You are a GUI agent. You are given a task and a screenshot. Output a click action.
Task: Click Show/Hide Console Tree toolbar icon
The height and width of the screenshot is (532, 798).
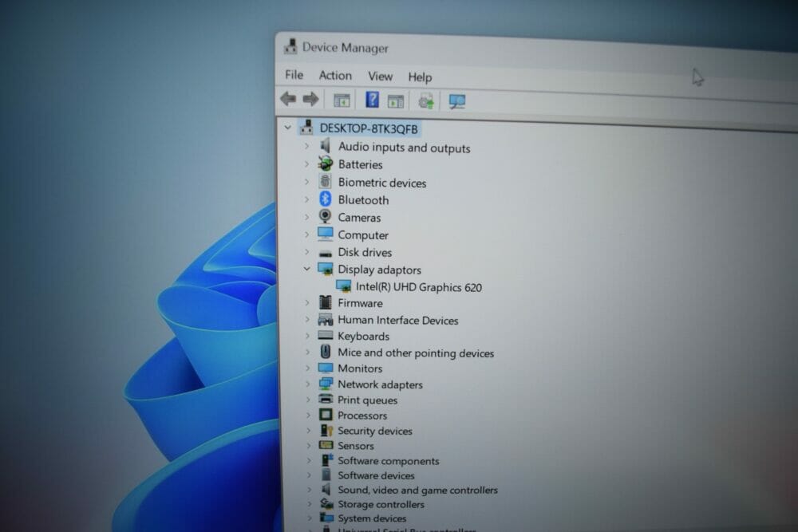pyautogui.click(x=342, y=100)
